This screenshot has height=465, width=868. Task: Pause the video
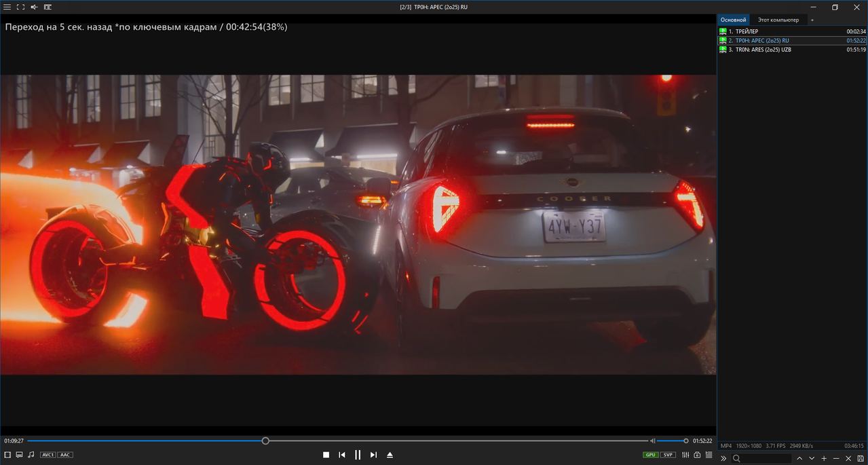[x=358, y=455]
